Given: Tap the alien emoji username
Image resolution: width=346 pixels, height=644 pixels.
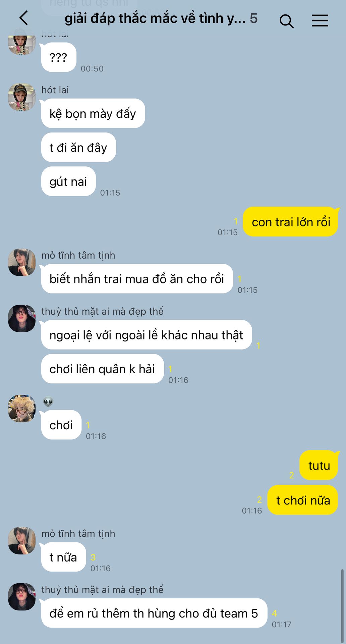Looking at the screenshot, I should click(48, 401).
